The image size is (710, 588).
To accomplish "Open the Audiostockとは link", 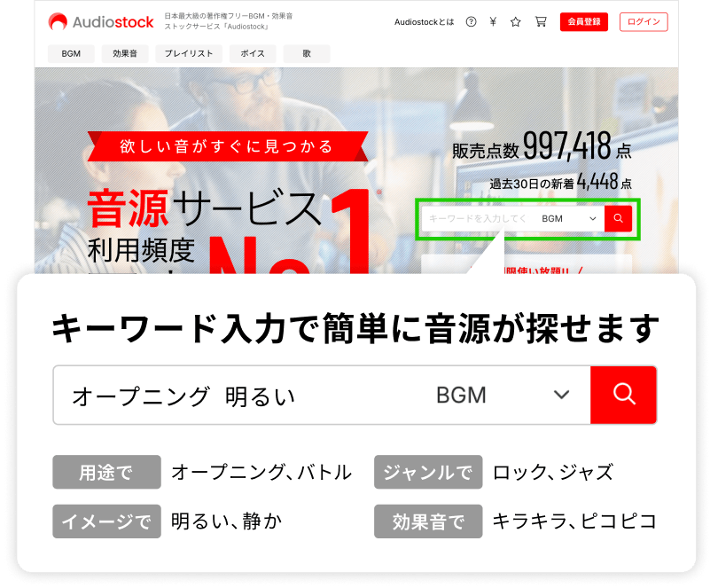I will [x=424, y=22].
